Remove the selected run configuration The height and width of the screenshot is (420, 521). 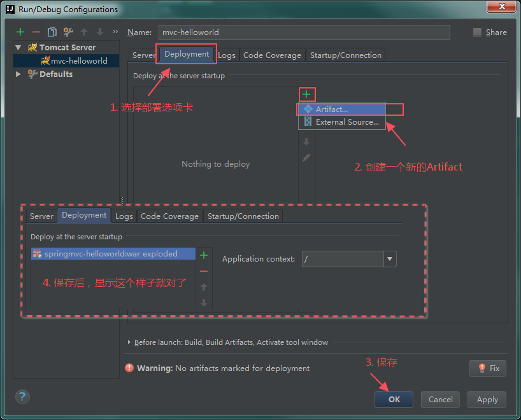click(36, 32)
